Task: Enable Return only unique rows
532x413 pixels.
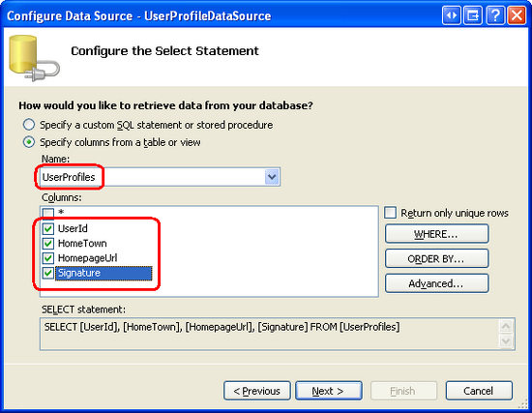Action: click(x=390, y=213)
